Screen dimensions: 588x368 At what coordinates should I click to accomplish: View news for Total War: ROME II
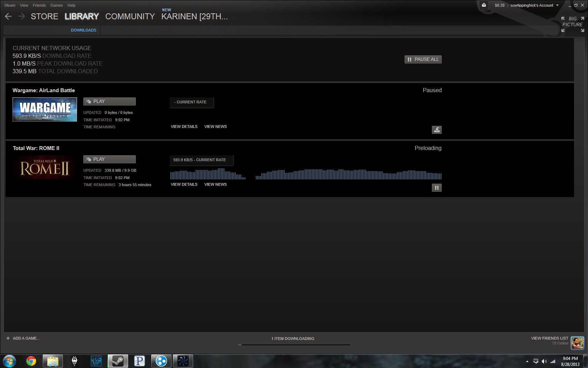point(216,184)
